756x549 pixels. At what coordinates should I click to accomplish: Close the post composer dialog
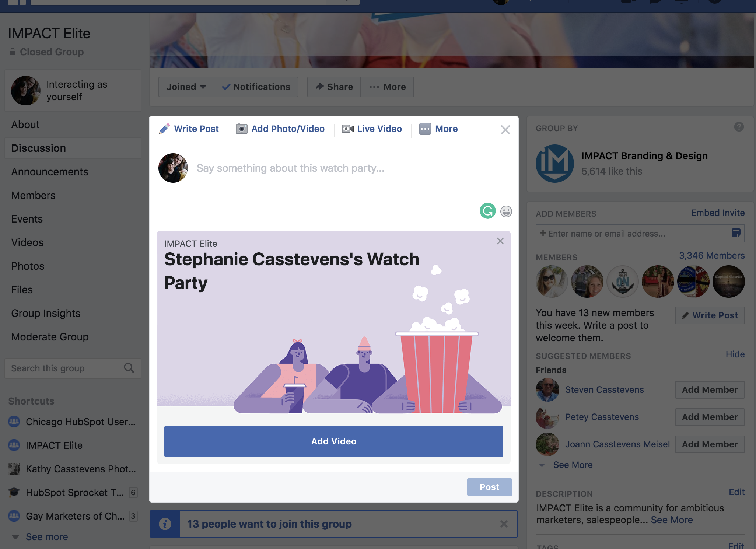pos(505,130)
